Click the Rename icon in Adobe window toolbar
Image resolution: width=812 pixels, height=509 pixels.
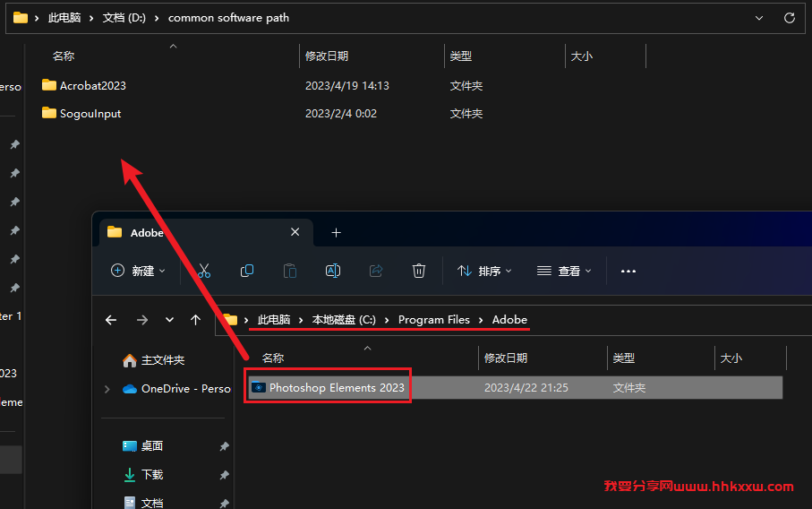333,271
